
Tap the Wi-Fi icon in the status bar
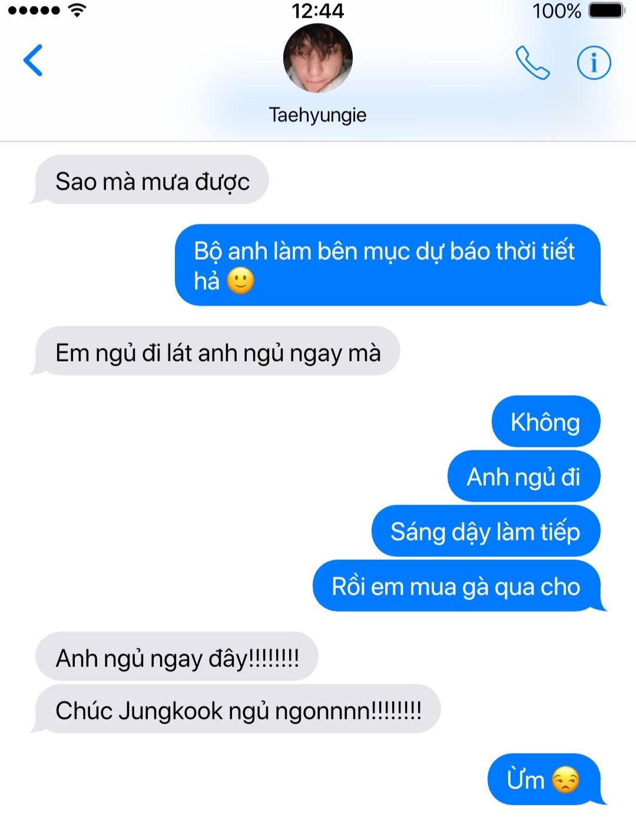click(x=77, y=10)
